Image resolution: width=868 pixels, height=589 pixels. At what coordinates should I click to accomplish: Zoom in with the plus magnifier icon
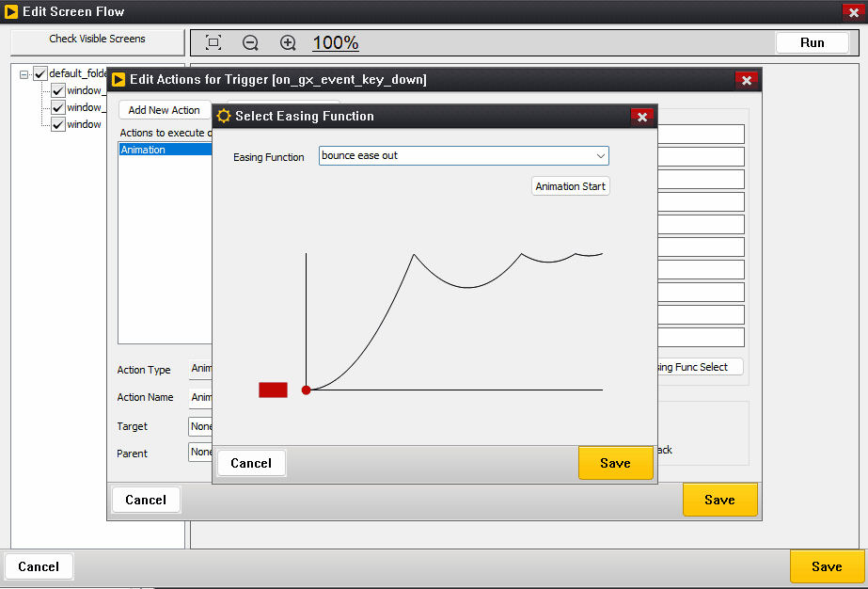[288, 42]
